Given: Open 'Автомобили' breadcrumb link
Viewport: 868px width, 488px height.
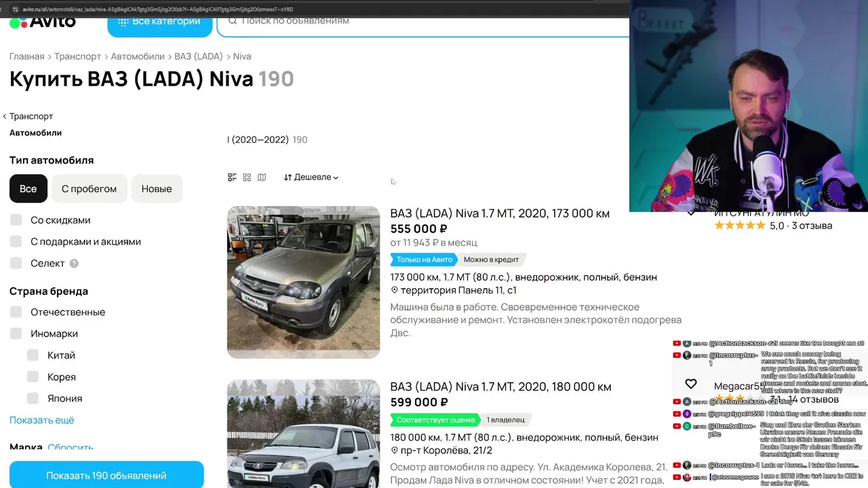Looking at the screenshot, I should pyautogui.click(x=138, y=56).
